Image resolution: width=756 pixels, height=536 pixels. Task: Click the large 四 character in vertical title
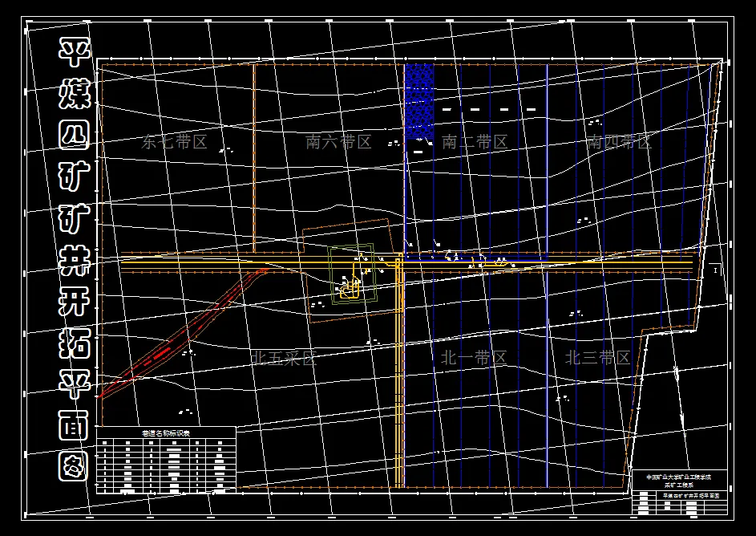coord(75,134)
